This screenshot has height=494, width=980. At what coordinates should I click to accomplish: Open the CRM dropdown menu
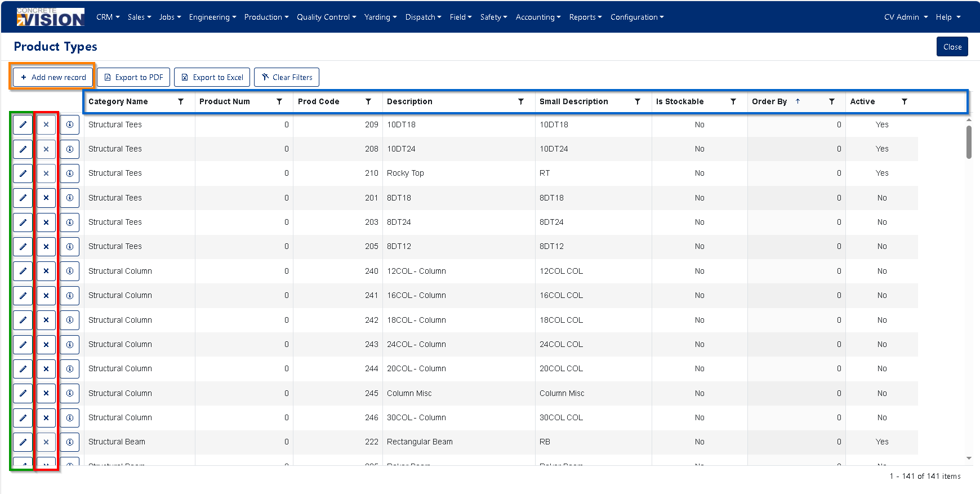[108, 17]
